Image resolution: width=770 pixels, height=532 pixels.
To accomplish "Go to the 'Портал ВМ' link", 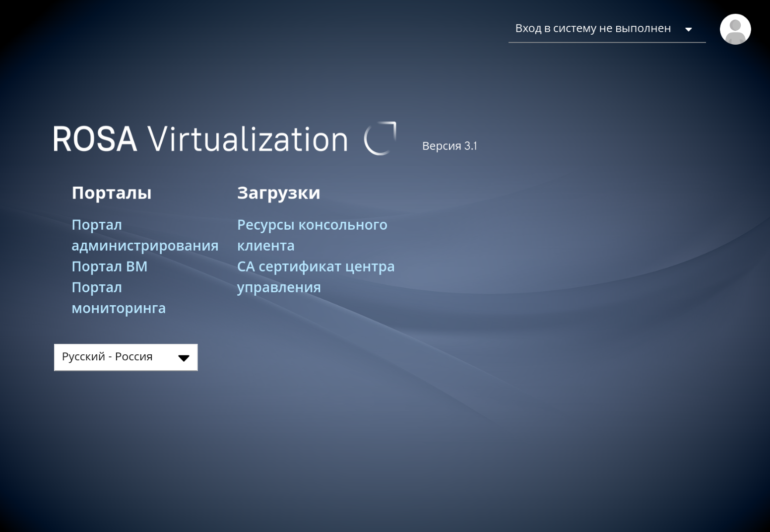I will [x=109, y=266].
